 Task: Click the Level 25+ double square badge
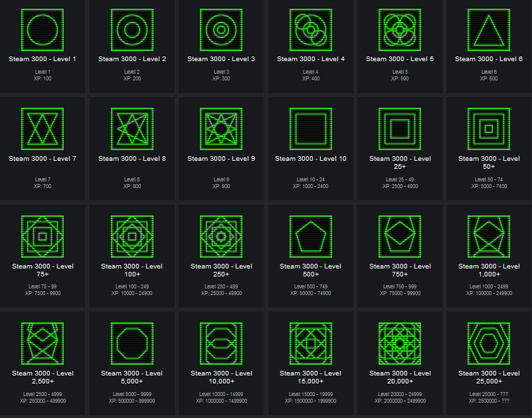(x=400, y=129)
